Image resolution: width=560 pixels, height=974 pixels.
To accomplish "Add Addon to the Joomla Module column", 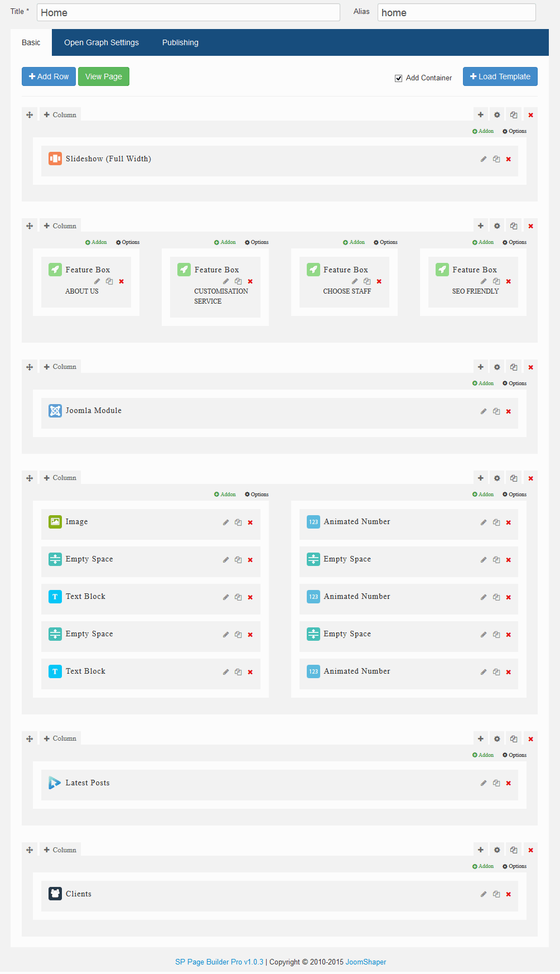I will pos(483,383).
